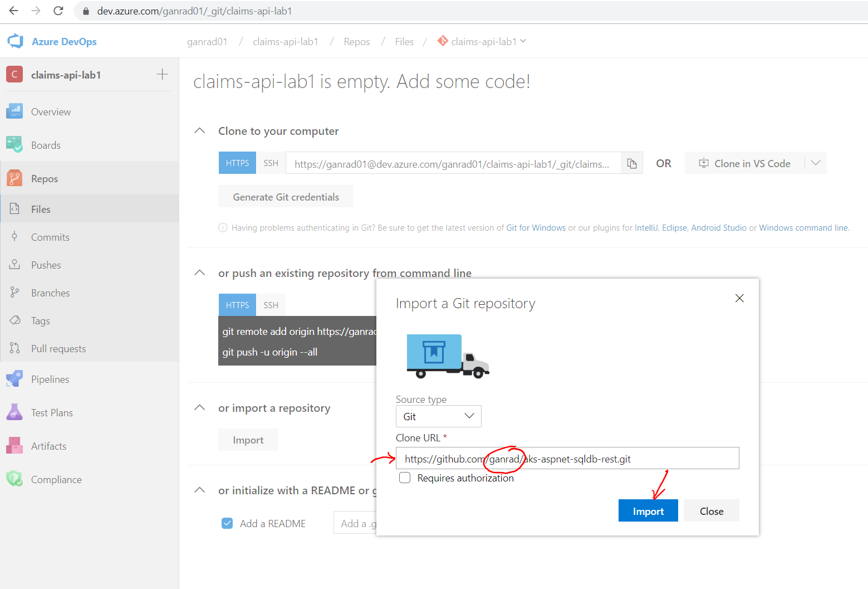Click the Artifacts package icon
This screenshot has width=868, height=589.
(14, 445)
